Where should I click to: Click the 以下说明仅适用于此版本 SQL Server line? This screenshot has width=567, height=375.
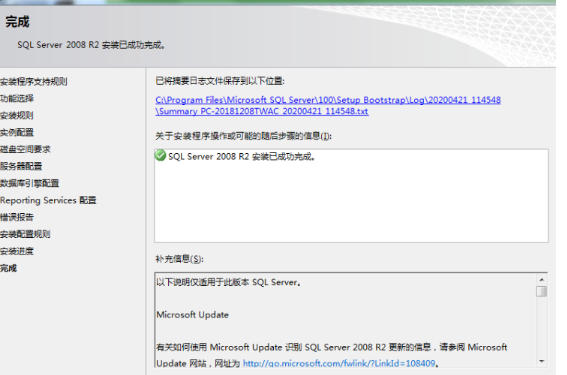coord(228,282)
